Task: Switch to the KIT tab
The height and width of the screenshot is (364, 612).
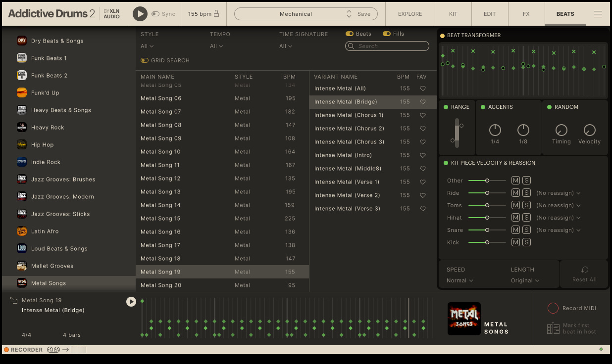Action: pos(453,14)
